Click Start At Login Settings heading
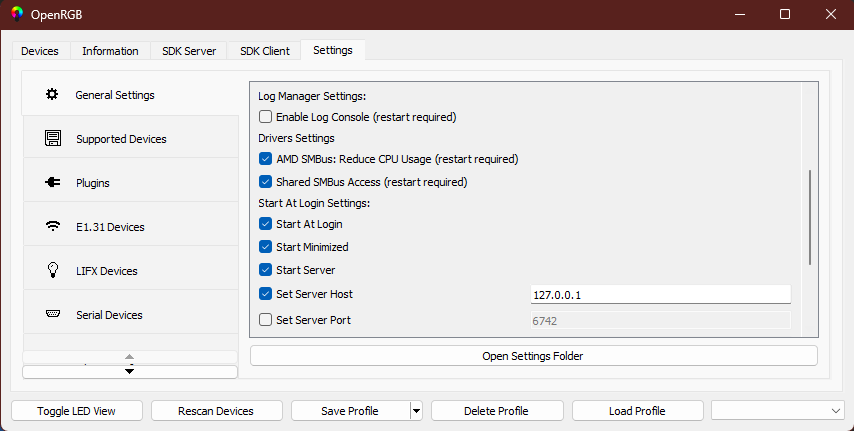Screen dimensions: 854x431 (x=314, y=203)
